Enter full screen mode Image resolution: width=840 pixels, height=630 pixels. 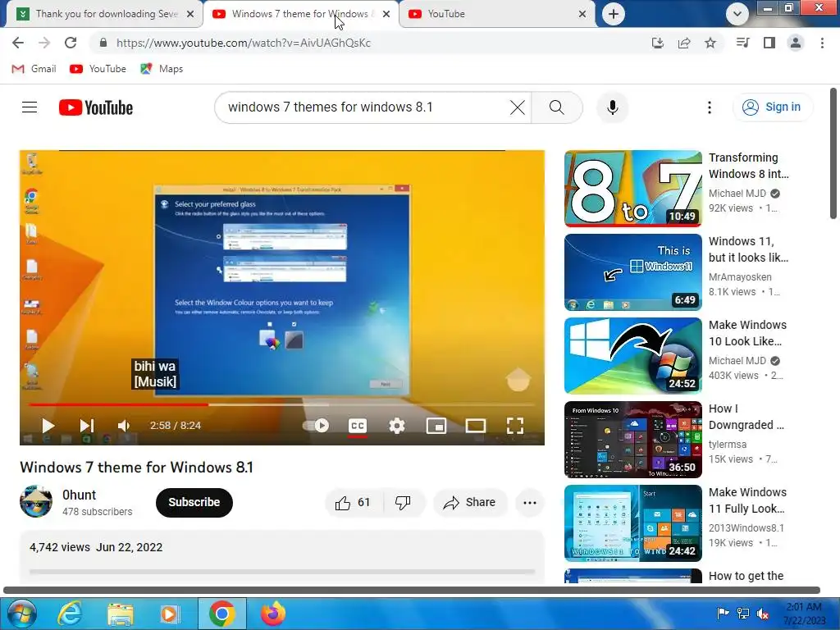515,426
